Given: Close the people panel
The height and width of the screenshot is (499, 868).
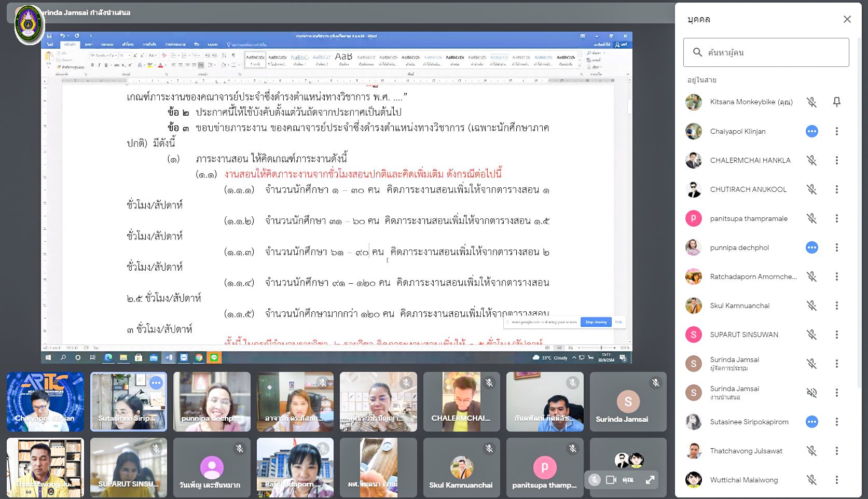Looking at the screenshot, I should [847, 19].
